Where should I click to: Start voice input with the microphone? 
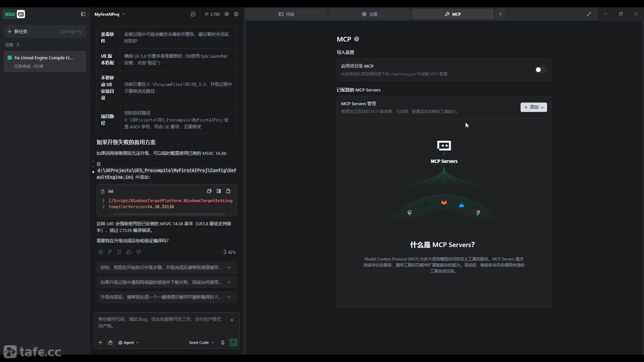pyautogui.click(x=222, y=343)
